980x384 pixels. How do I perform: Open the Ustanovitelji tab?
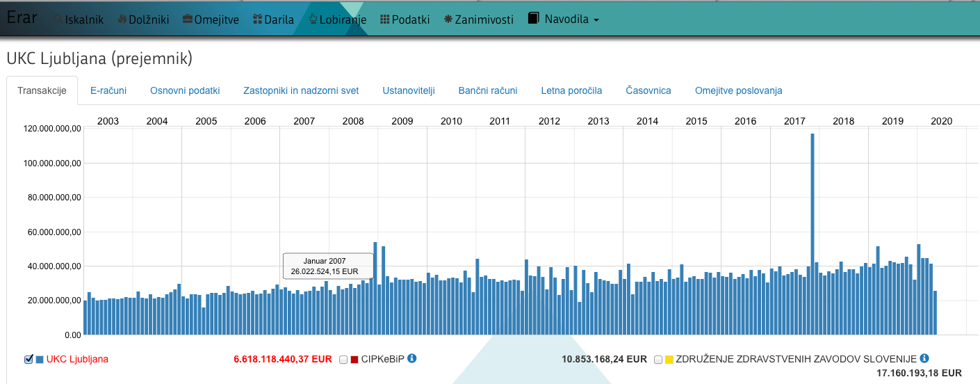click(409, 90)
